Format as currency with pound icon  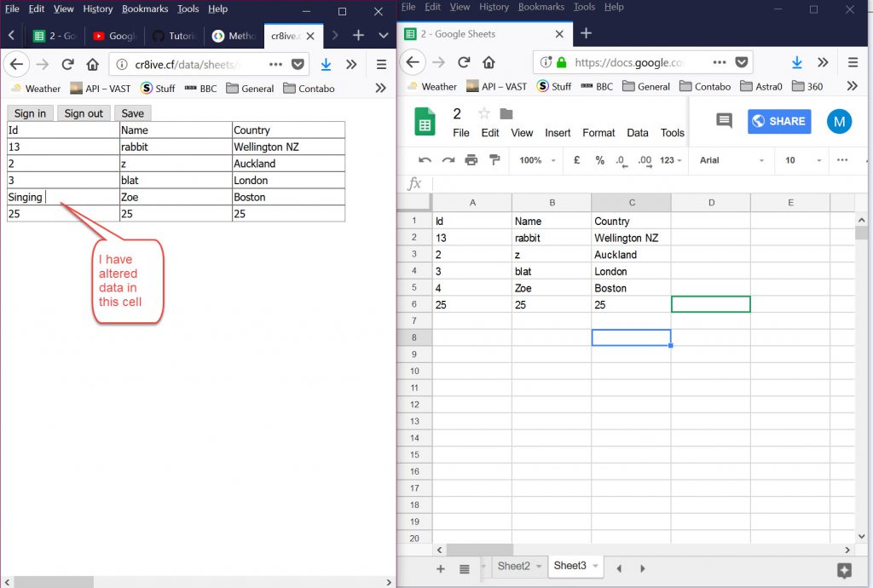[x=577, y=160]
